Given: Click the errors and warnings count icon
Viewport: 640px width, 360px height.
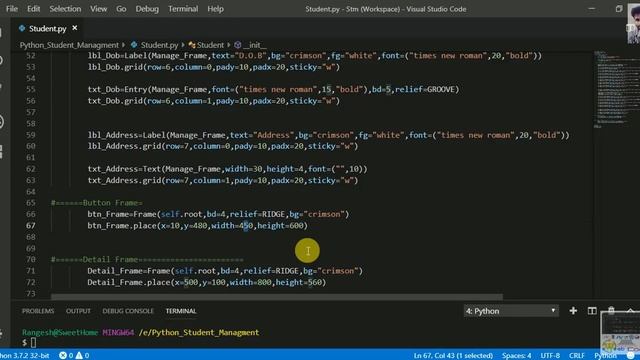Looking at the screenshot, I should click(x=74, y=356).
